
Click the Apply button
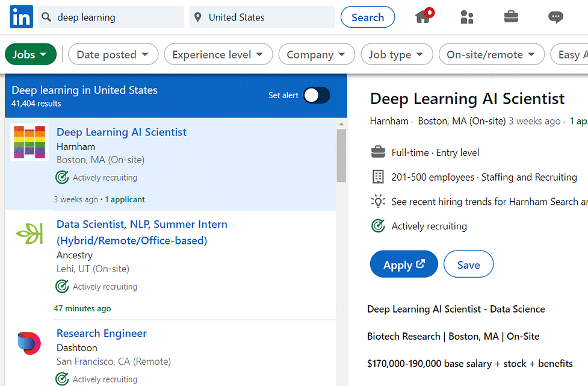[x=404, y=264]
